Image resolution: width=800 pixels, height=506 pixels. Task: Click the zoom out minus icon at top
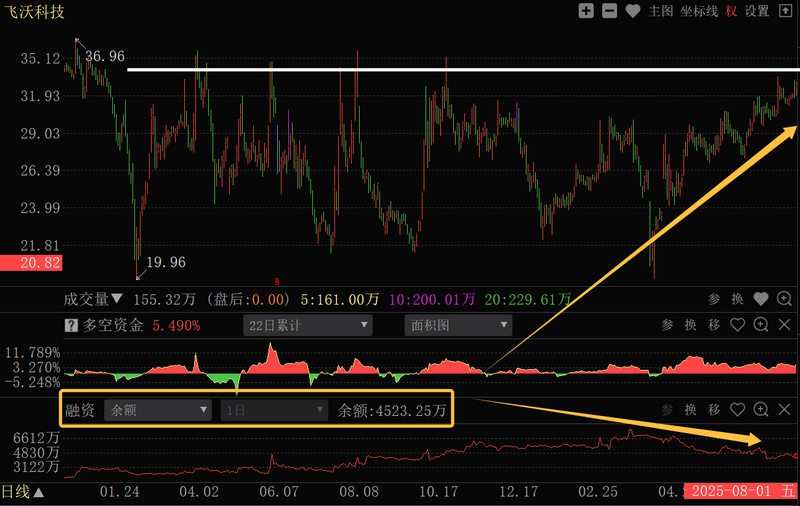pos(610,11)
